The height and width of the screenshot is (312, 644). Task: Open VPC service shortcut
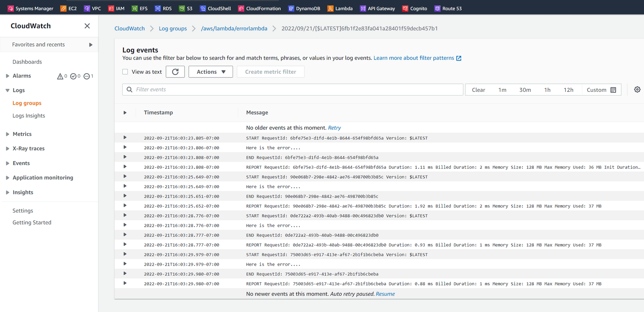click(92, 8)
